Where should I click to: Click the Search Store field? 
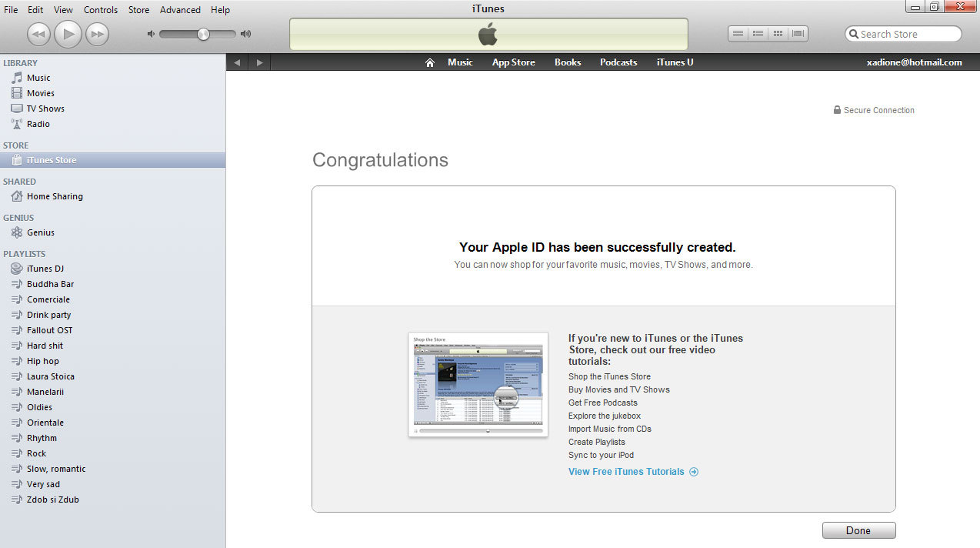click(x=903, y=34)
